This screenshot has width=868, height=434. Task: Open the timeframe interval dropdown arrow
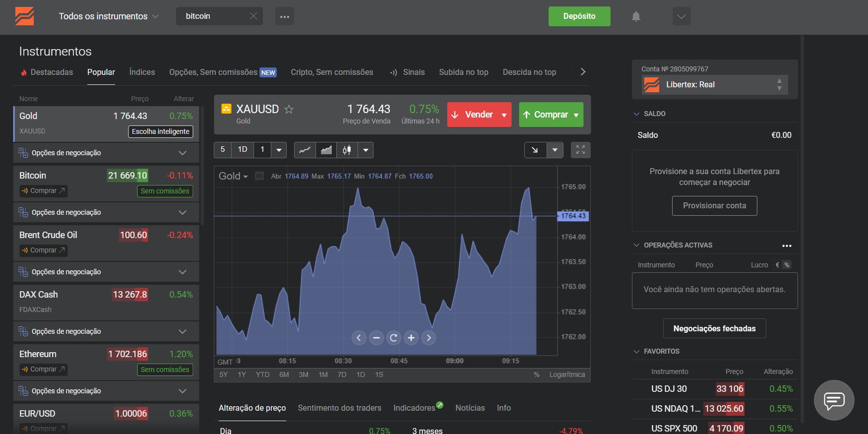point(279,150)
